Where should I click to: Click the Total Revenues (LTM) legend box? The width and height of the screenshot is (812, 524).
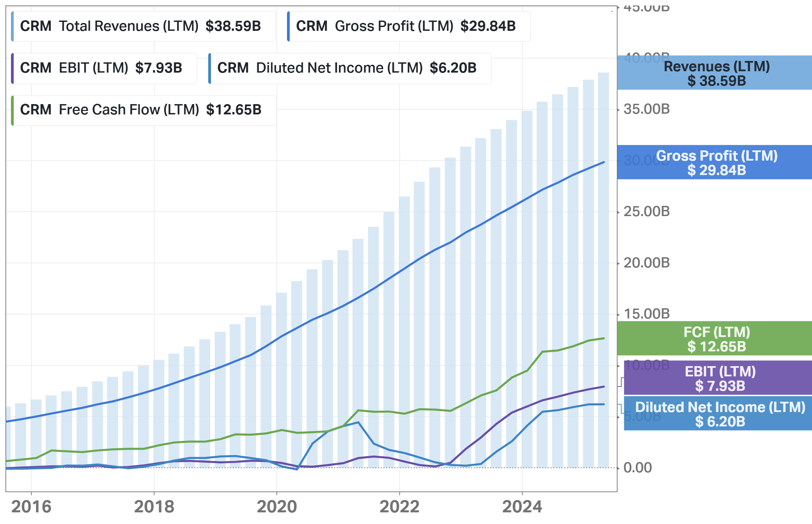[x=143, y=26]
